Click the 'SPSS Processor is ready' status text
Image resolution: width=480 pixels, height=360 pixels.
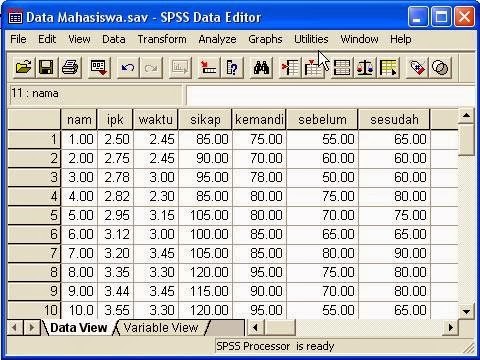pos(275,346)
